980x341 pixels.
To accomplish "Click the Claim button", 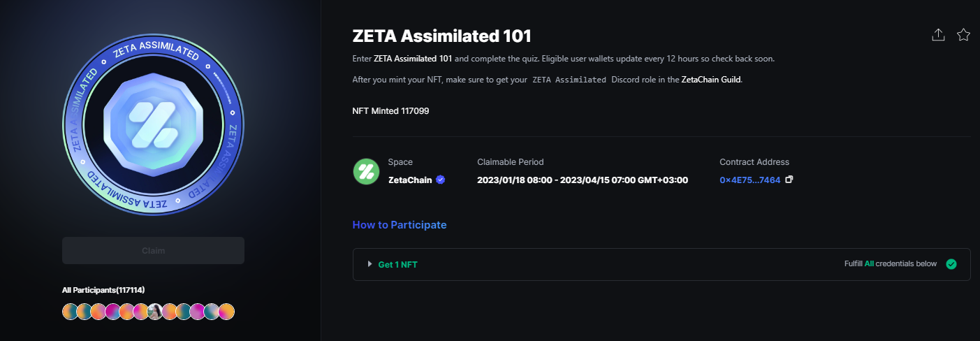I will (x=153, y=250).
